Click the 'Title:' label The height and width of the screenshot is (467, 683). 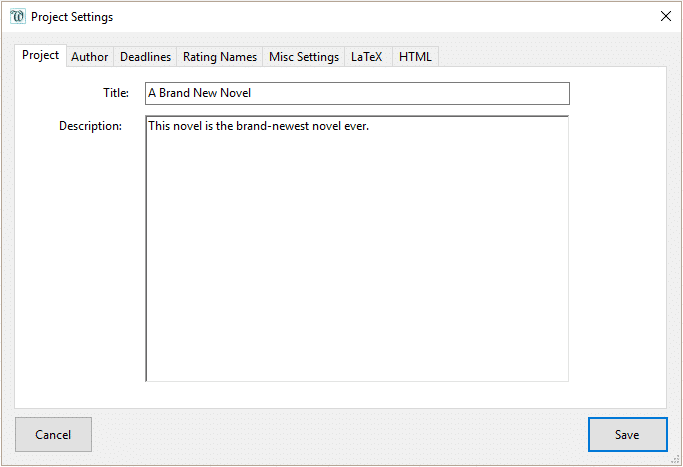[x=116, y=93]
